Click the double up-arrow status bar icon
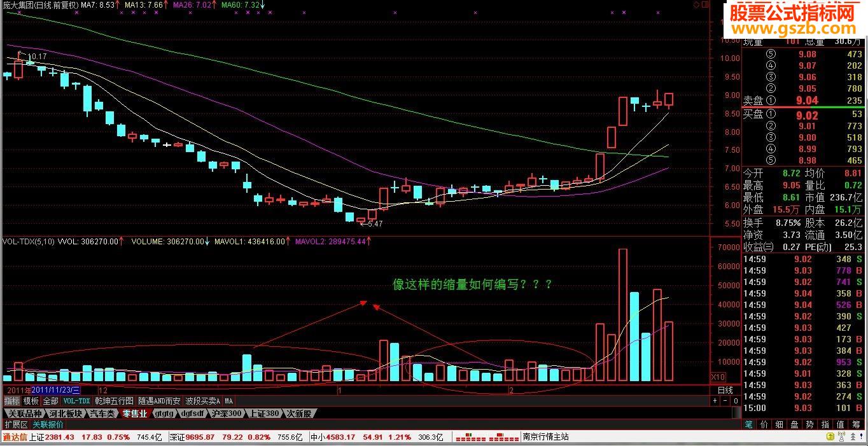 click(853, 436)
